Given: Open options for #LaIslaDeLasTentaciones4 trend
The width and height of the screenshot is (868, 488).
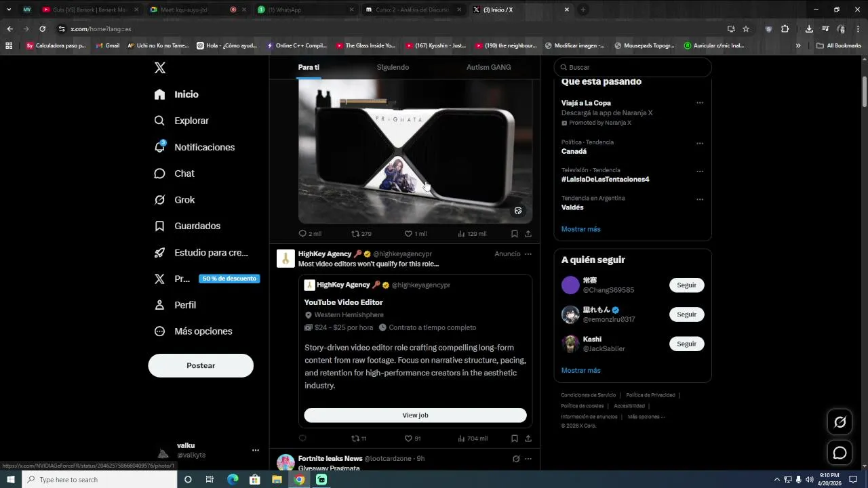Looking at the screenshot, I should click(x=700, y=171).
